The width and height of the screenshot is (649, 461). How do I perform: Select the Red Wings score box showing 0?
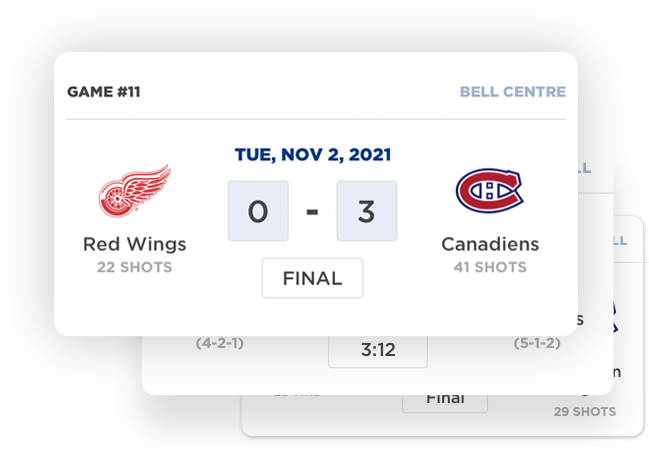click(258, 211)
